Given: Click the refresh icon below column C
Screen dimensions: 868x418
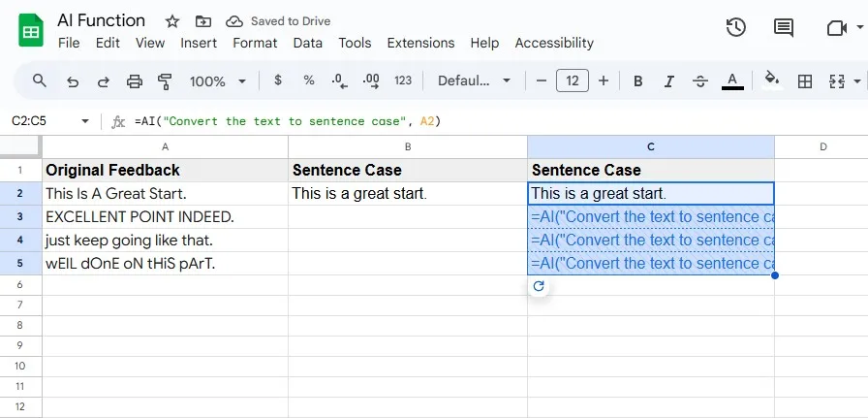Looking at the screenshot, I should click(540, 287).
